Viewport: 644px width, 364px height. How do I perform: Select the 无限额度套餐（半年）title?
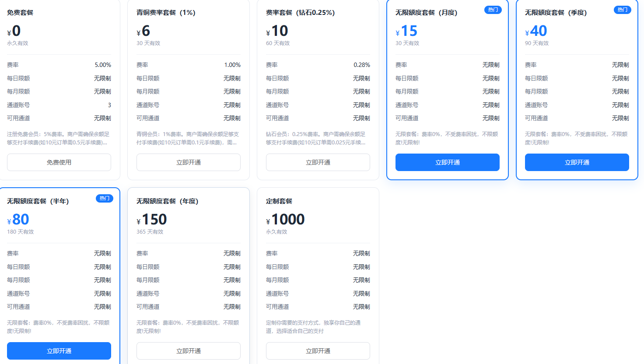pos(38,201)
